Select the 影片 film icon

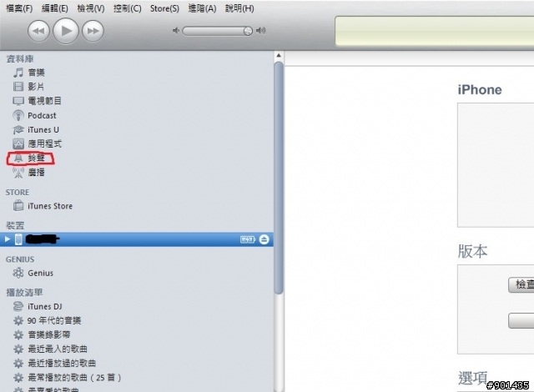[18, 87]
